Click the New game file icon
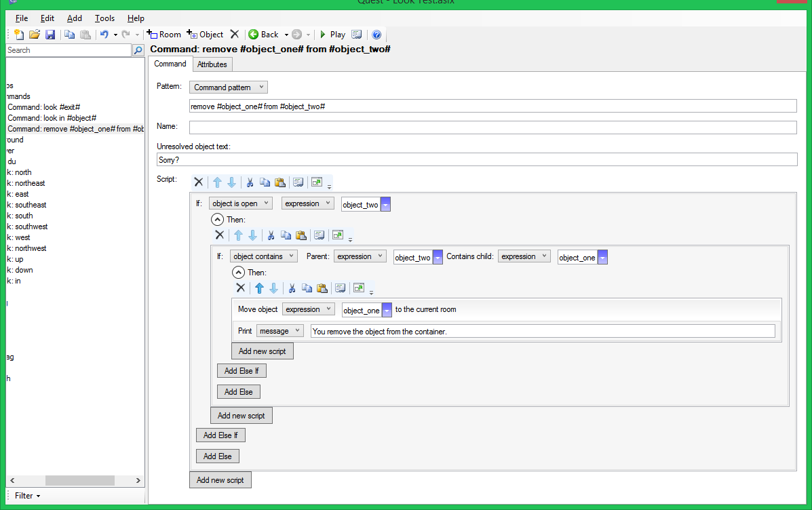812x510 pixels. pos(19,35)
